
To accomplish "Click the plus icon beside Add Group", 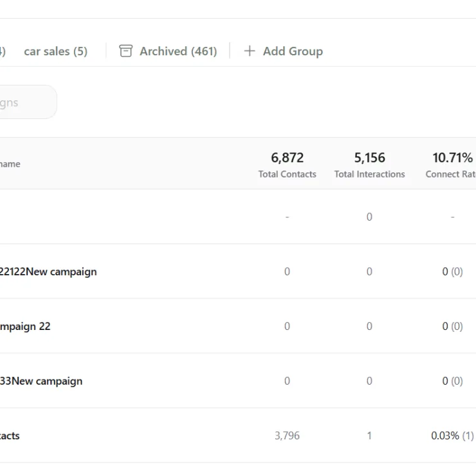I will tap(249, 51).
